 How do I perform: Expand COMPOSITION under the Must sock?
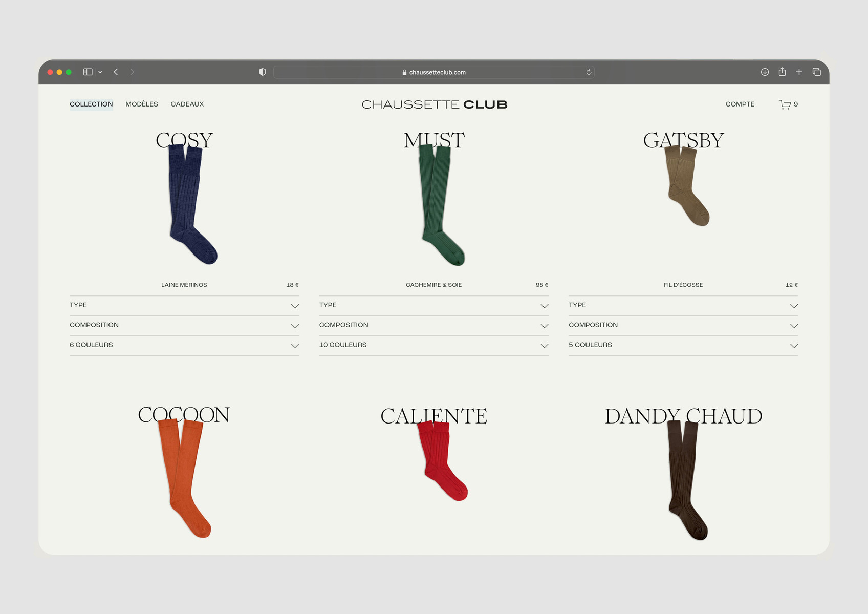tap(434, 325)
